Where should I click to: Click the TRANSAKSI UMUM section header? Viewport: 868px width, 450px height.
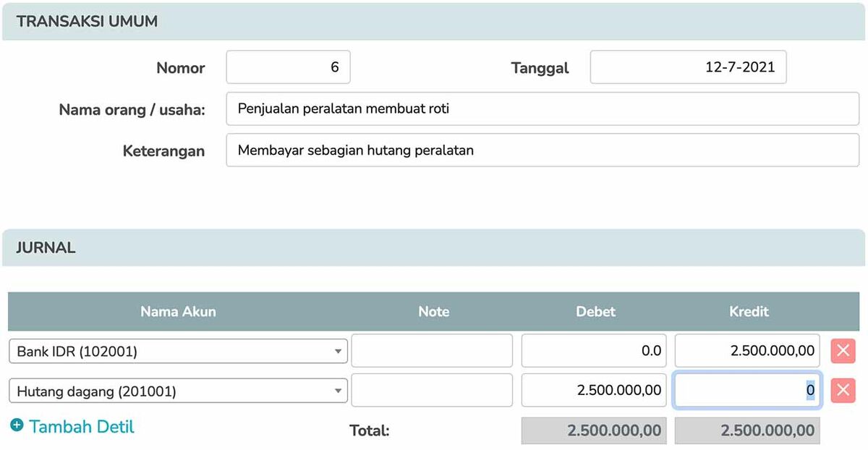pos(87,22)
